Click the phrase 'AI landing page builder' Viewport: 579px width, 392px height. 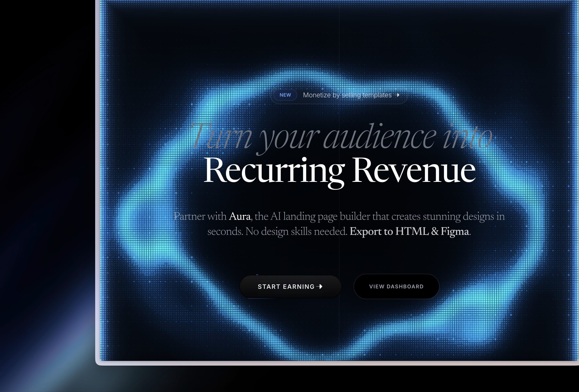(320, 216)
